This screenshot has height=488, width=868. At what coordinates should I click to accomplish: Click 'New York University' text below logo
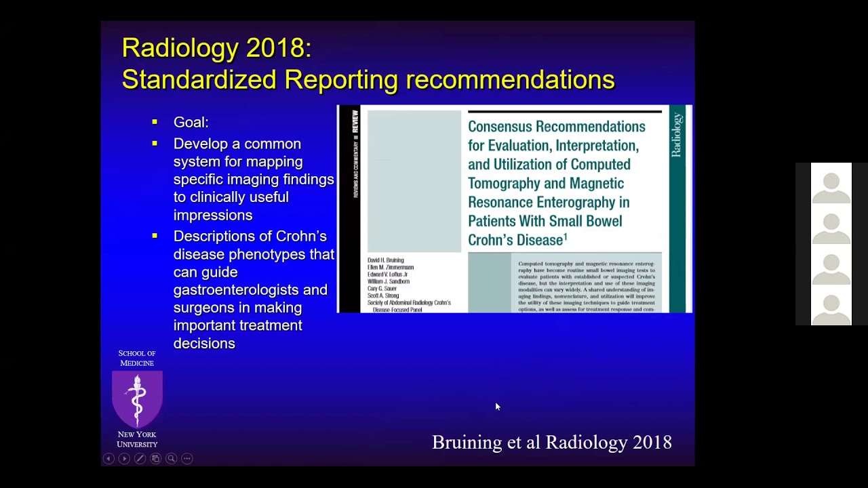pyautogui.click(x=137, y=439)
